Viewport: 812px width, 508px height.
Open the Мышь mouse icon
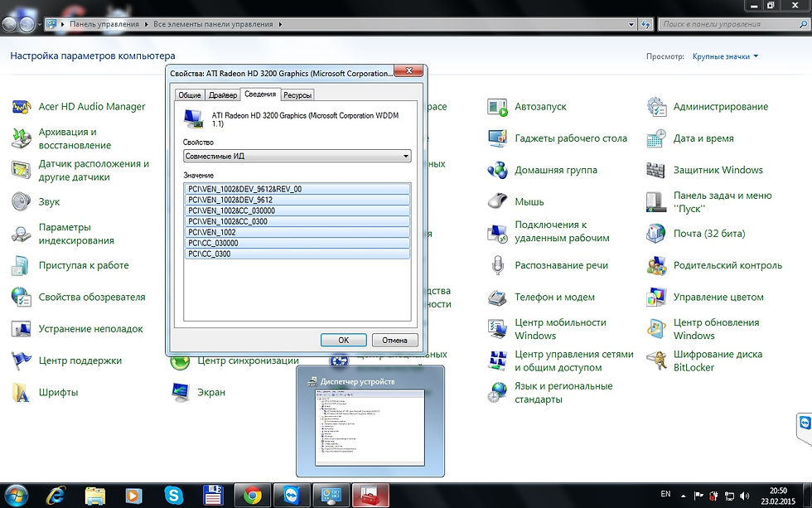497,201
